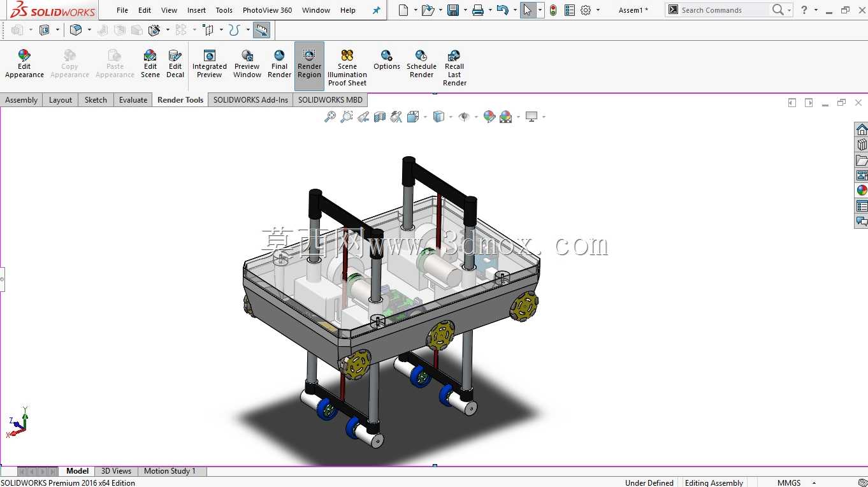Open Scene Illumination Proof Sheet

(x=347, y=68)
